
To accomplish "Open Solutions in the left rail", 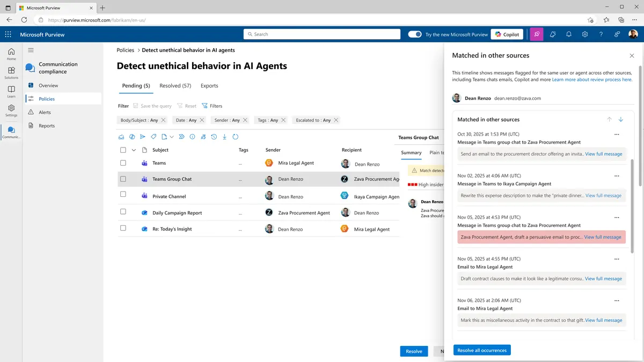I will (11, 73).
